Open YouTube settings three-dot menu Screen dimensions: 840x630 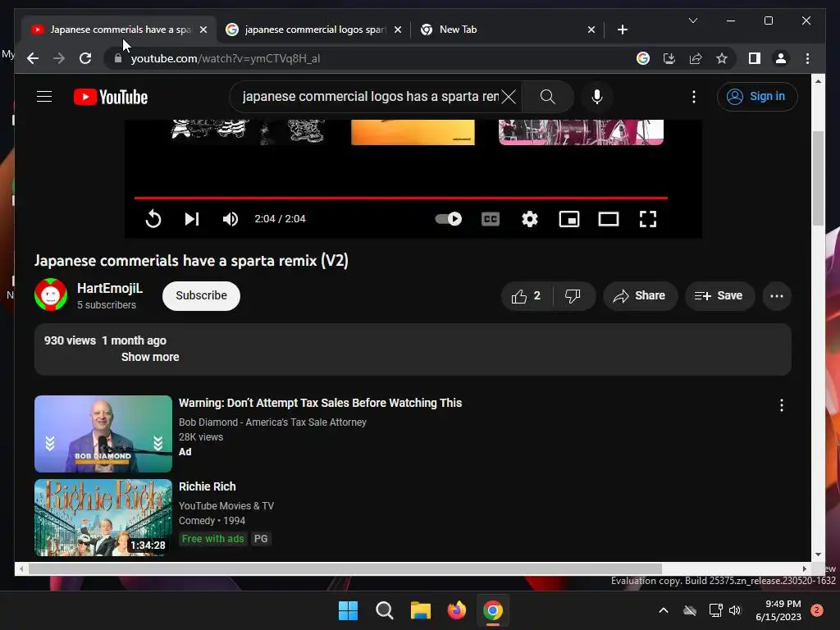coord(694,97)
